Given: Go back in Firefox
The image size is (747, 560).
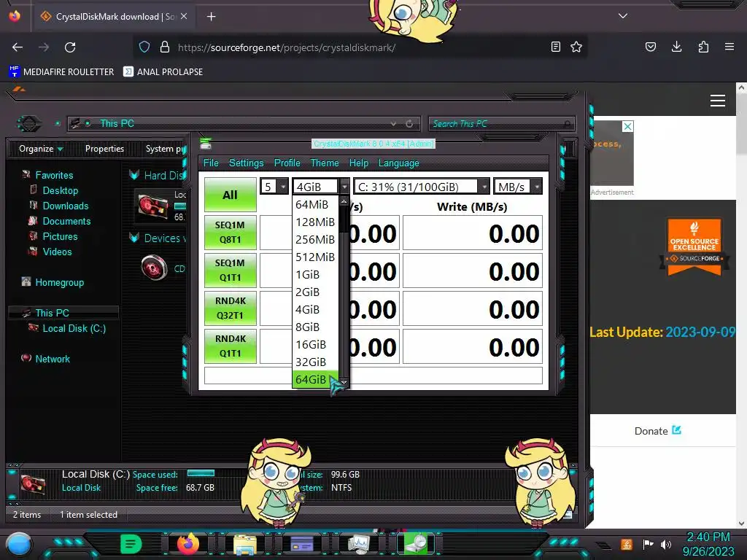Looking at the screenshot, I should (18, 47).
